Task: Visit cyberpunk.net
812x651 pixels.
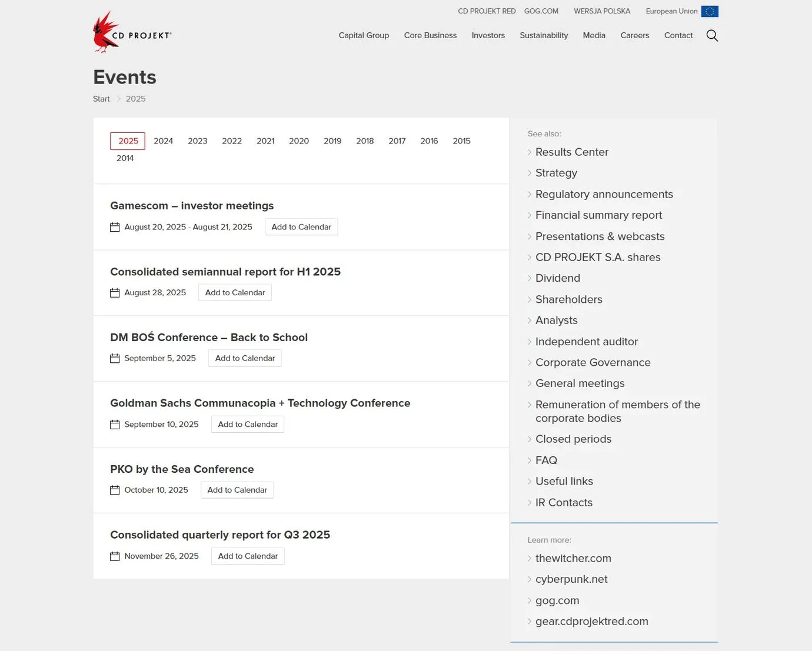Action: coord(571,579)
